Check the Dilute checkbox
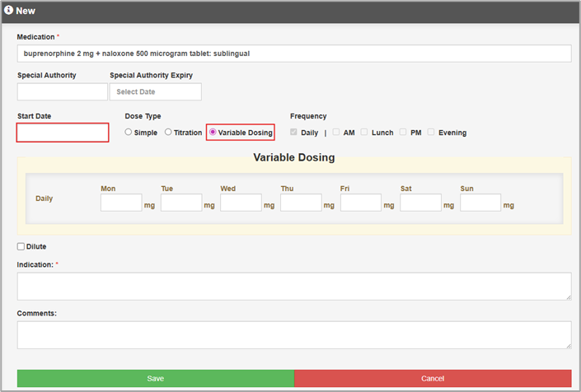Image resolution: width=581 pixels, height=392 pixels. point(21,246)
